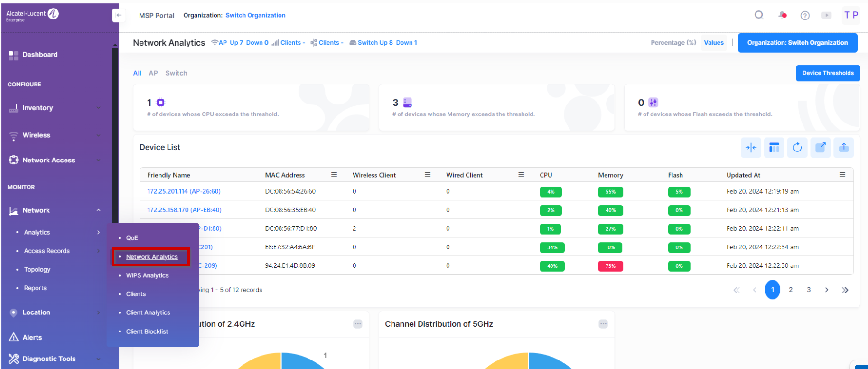Click MSP Portal in the header
868x369 pixels.
157,15
